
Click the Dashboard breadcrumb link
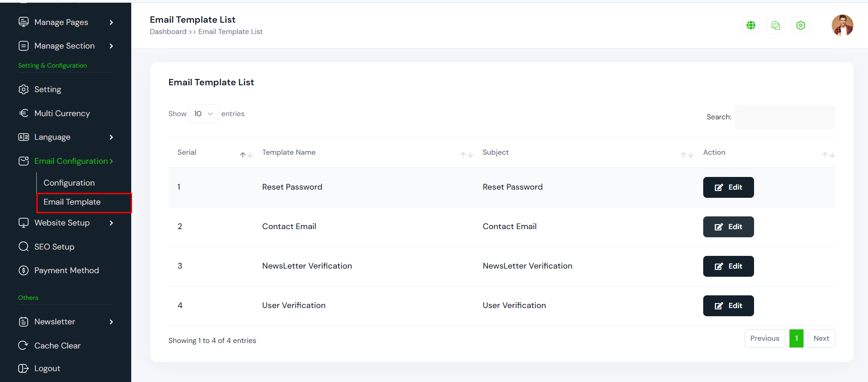168,32
